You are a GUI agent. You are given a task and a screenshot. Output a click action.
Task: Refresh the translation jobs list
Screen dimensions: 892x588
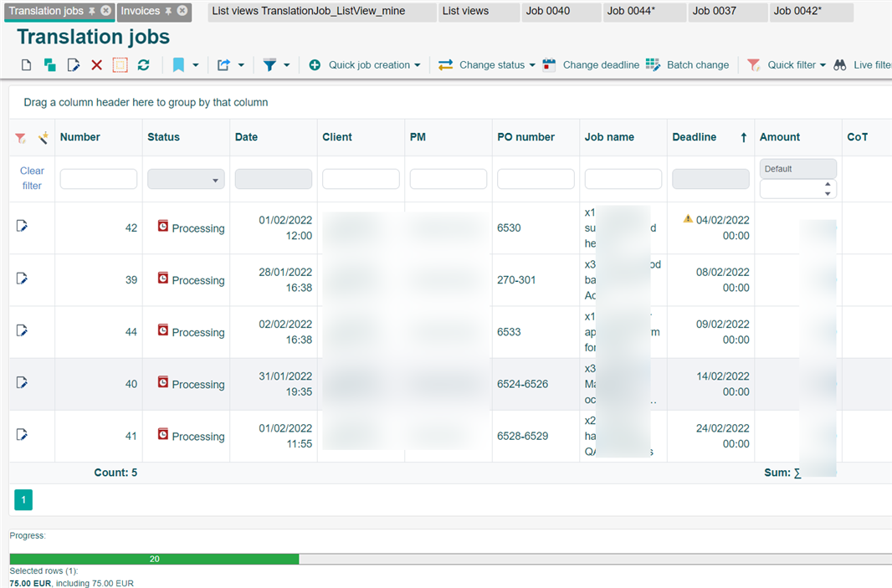(143, 64)
